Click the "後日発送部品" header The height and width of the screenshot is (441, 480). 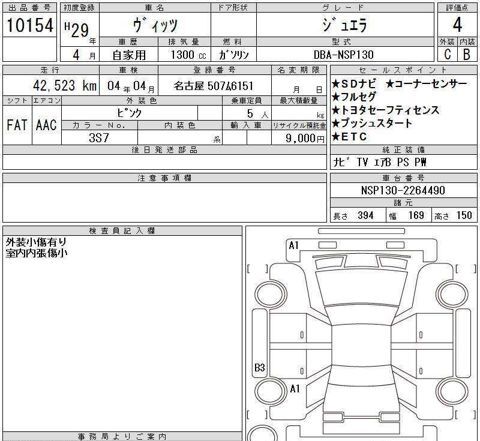[165, 150]
